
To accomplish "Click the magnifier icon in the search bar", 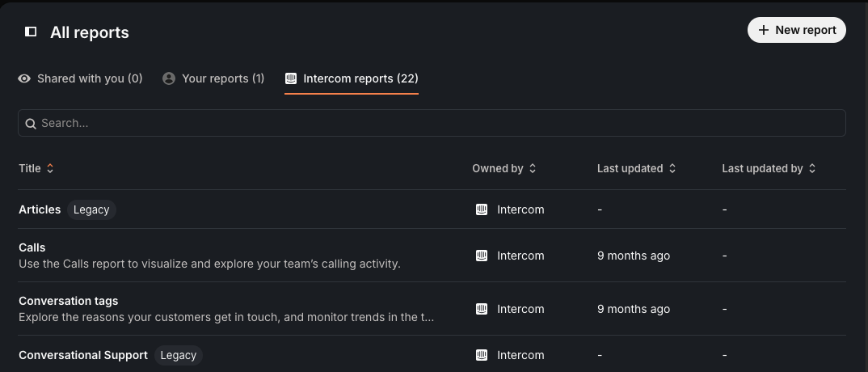I will 31,124.
